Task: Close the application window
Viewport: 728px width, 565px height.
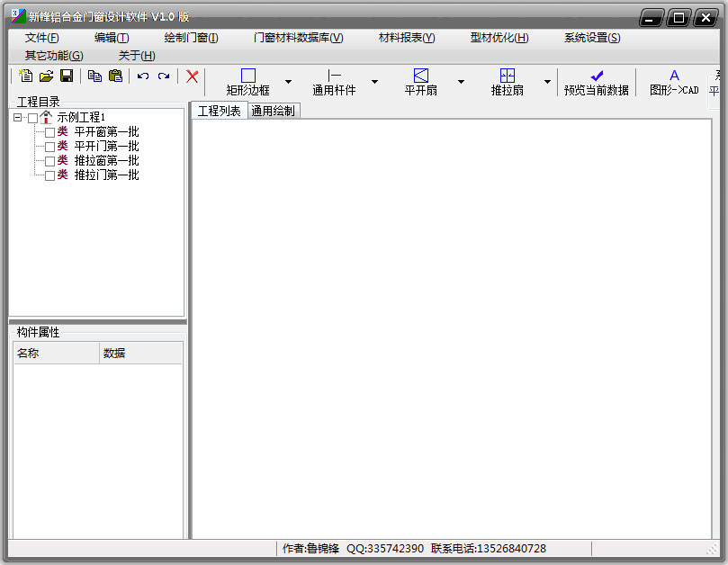Action: coord(706,18)
